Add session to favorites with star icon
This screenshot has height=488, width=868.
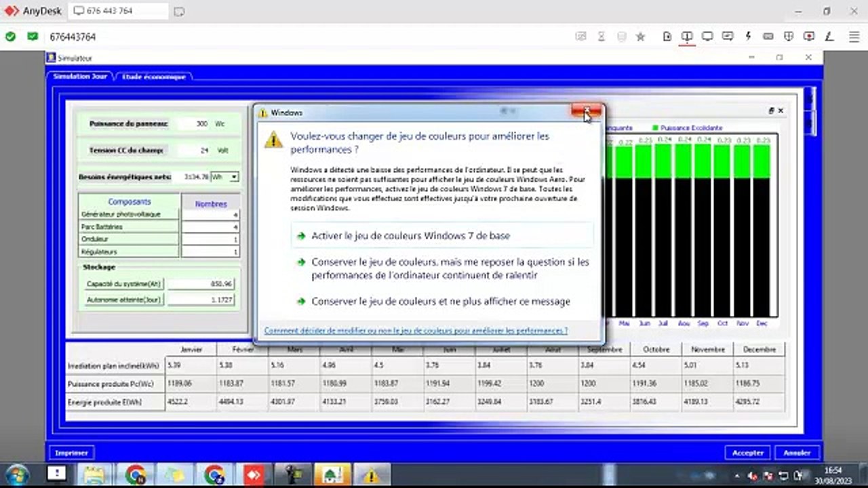click(x=640, y=37)
